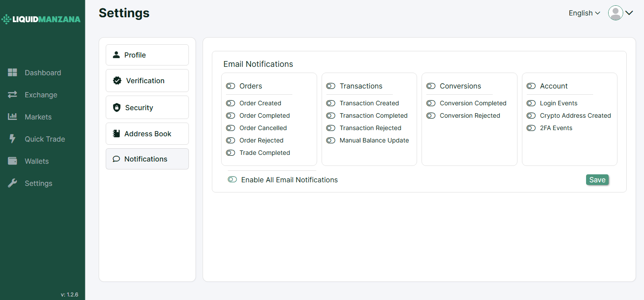The height and width of the screenshot is (300, 644).
Task: Toggle Conversion Rejected notification
Action: (431, 115)
